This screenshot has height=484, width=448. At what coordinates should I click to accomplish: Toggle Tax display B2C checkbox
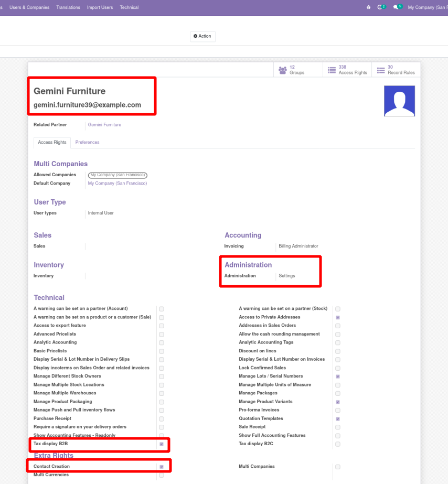click(x=338, y=444)
